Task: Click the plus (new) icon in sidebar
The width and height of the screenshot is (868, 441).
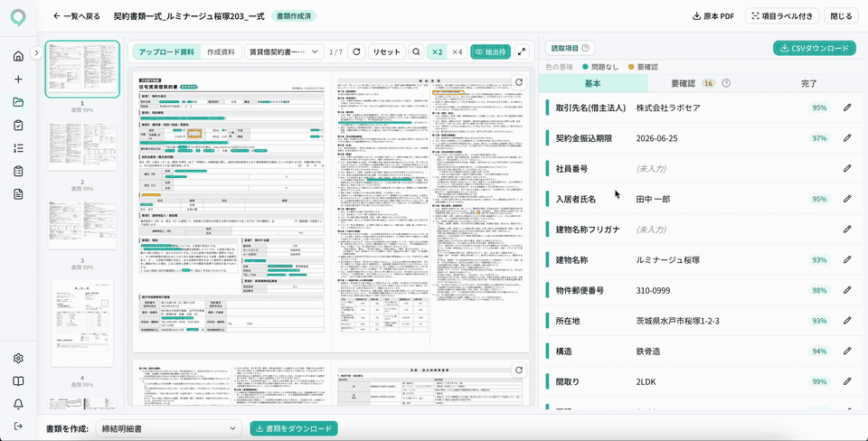Action: (18, 80)
